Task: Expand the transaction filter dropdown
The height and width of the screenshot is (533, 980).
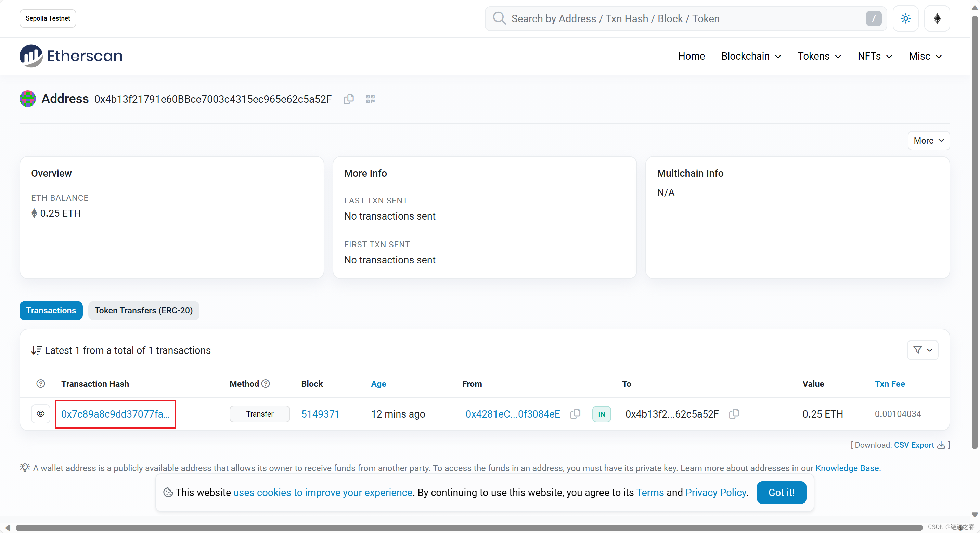Action: coord(922,350)
